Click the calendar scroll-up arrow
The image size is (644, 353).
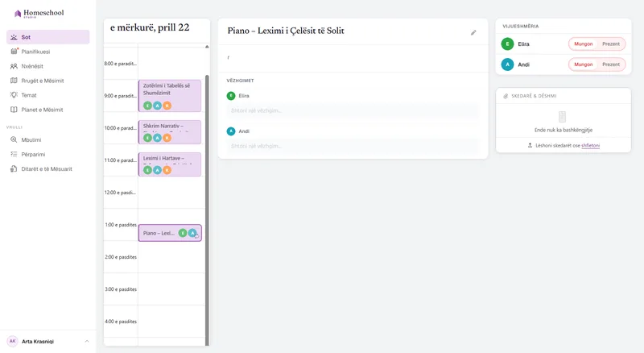(x=207, y=47)
